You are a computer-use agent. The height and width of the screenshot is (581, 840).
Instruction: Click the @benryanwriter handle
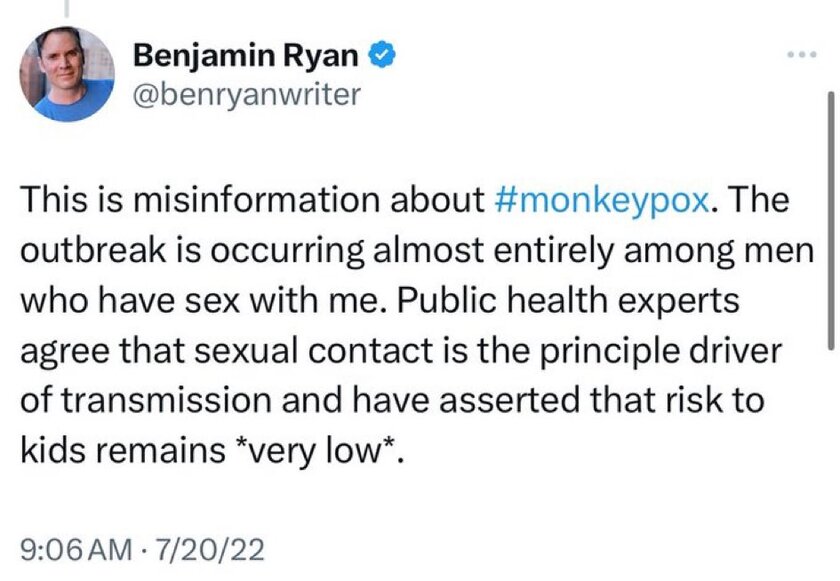[246, 95]
